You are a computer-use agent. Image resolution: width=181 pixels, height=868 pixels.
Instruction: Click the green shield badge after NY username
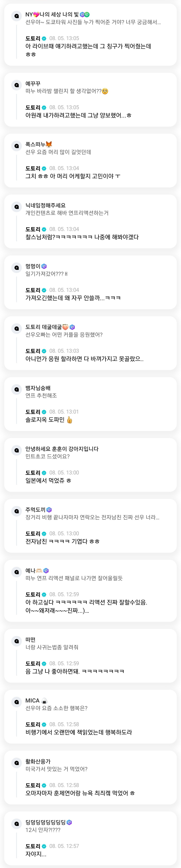[x=87, y=14]
